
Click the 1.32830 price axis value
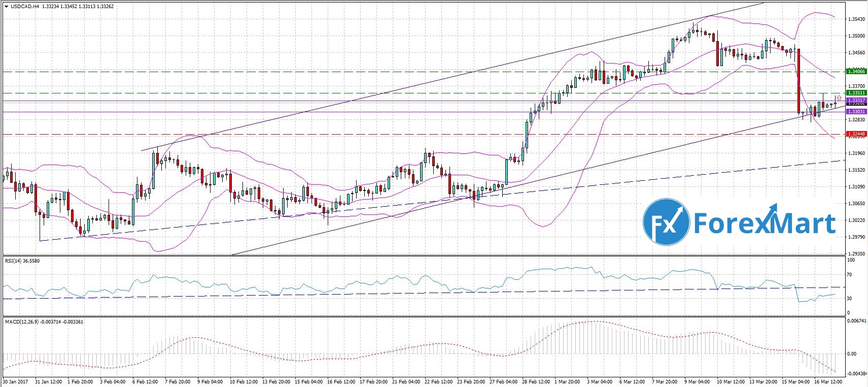856,120
